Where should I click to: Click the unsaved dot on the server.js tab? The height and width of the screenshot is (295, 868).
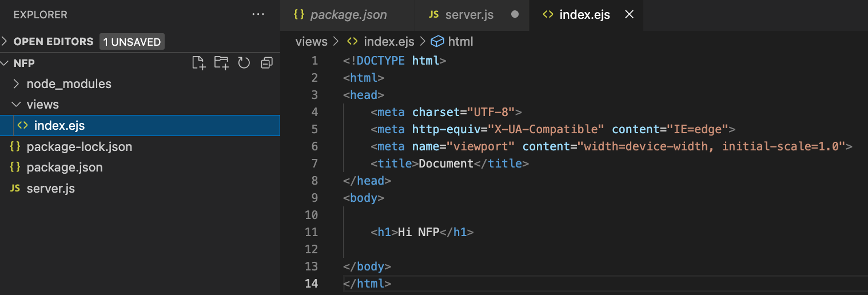515,15
